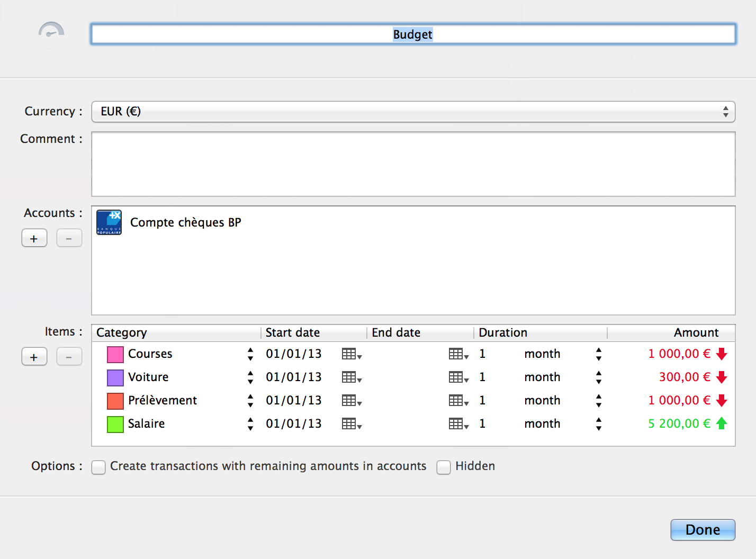
Task: Click inside the Comment text area
Action: point(413,164)
